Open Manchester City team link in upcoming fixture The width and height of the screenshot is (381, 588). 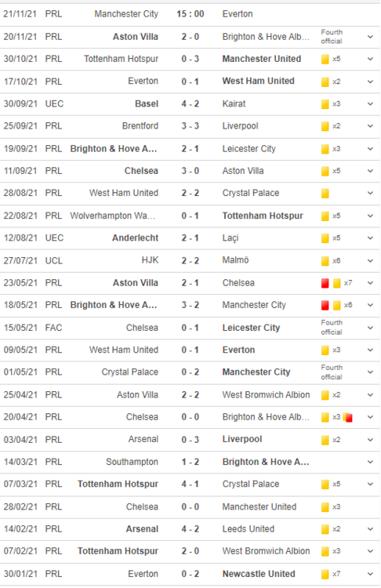pos(126,14)
